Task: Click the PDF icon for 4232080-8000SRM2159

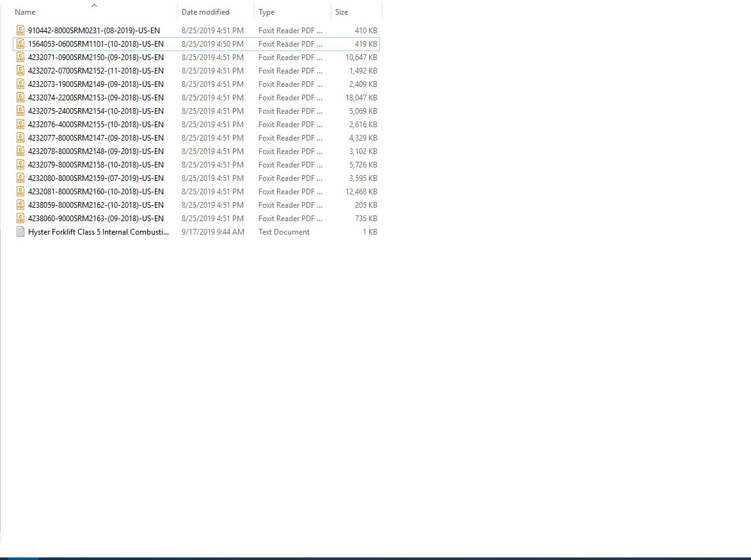Action: (x=20, y=178)
